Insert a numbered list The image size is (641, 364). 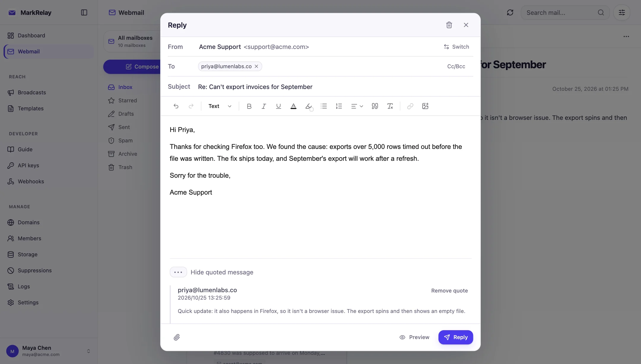click(339, 106)
